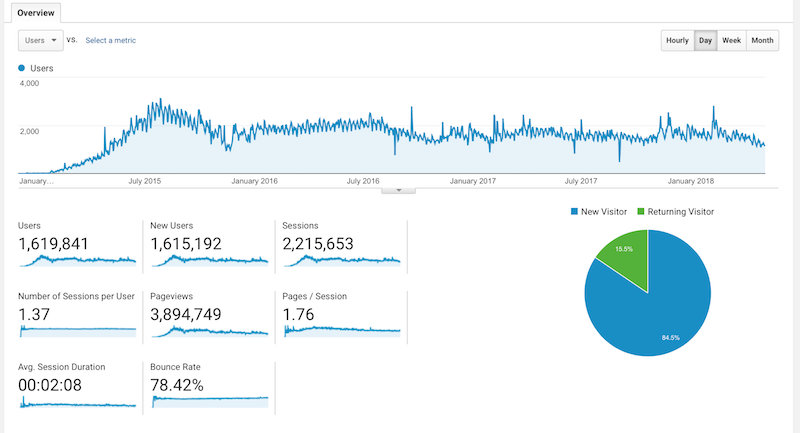Expand the small arrow handle below the chart

(398, 188)
